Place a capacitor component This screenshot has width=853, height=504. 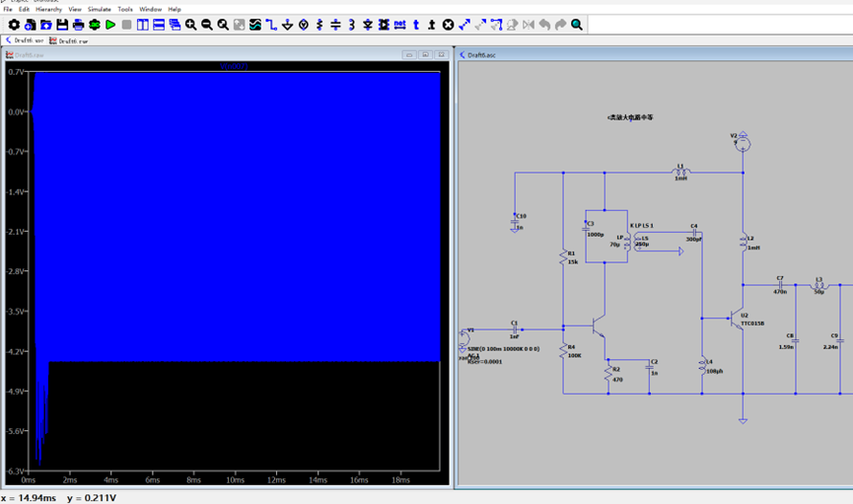[x=335, y=25]
